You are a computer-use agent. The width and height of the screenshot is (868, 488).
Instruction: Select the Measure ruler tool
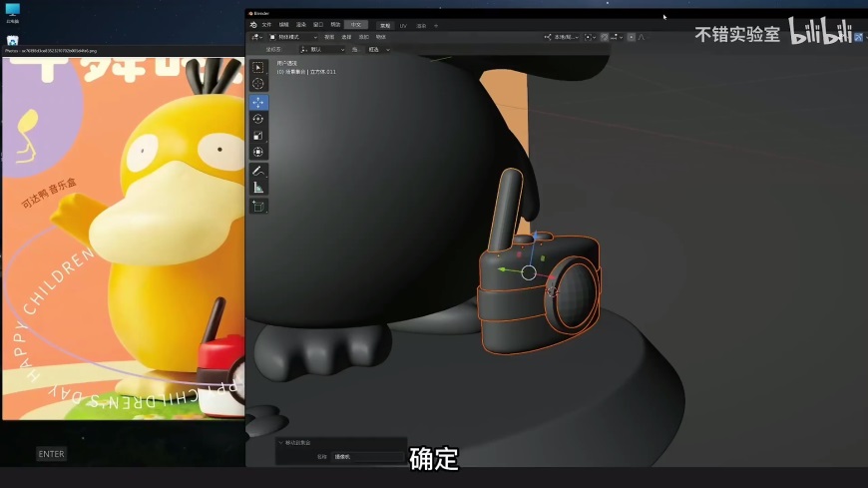(x=258, y=188)
